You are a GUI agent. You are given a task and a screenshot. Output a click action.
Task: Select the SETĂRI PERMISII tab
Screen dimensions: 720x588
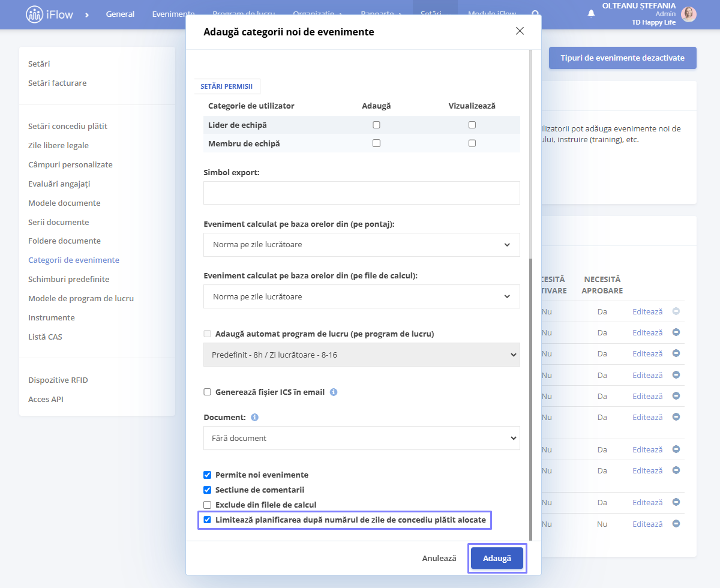[227, 86]
